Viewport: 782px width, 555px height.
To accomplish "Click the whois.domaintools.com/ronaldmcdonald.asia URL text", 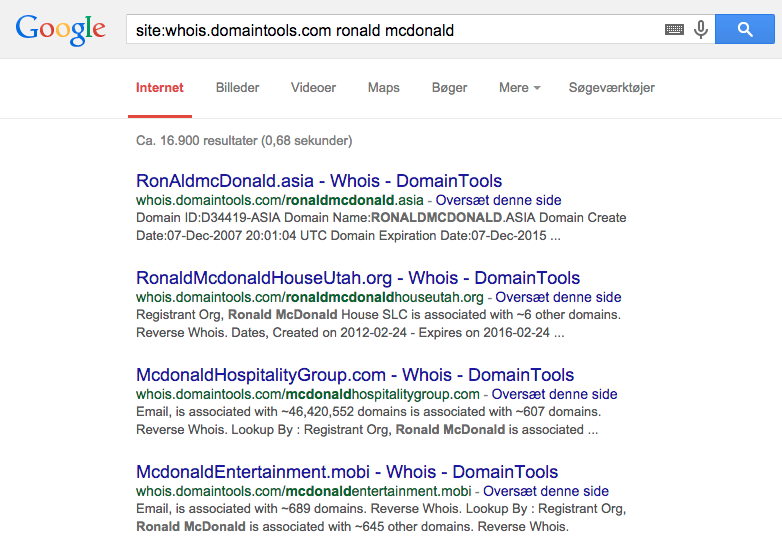I will point(279,200).
